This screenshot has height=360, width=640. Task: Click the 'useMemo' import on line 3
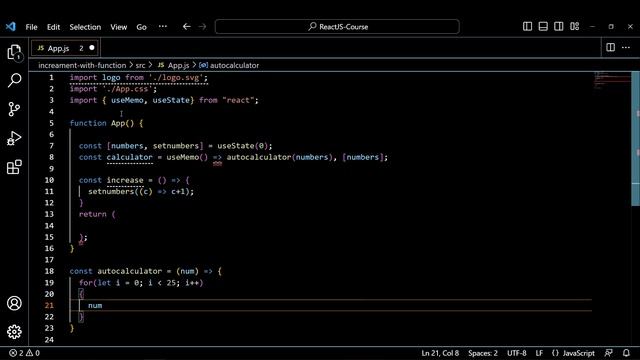coord(127,100)
